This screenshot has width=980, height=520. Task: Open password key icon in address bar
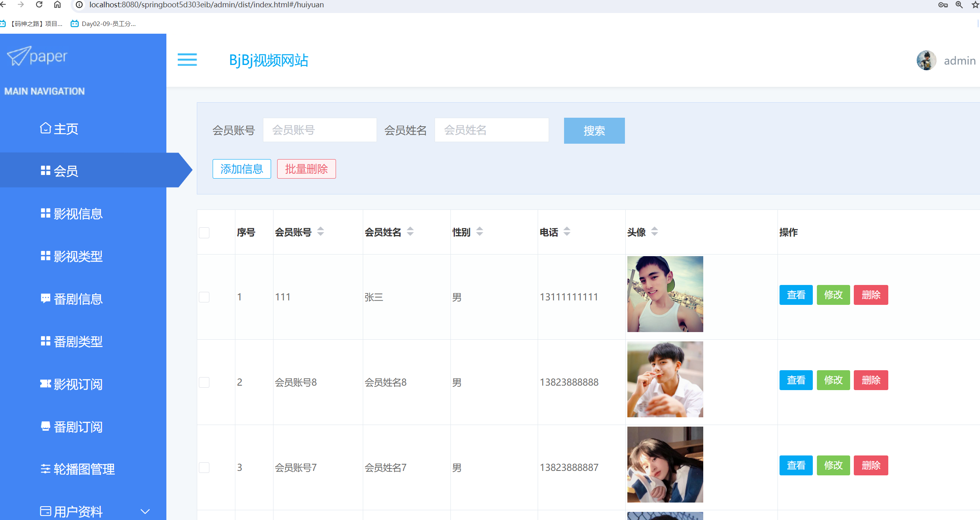(x=943, y=4)
